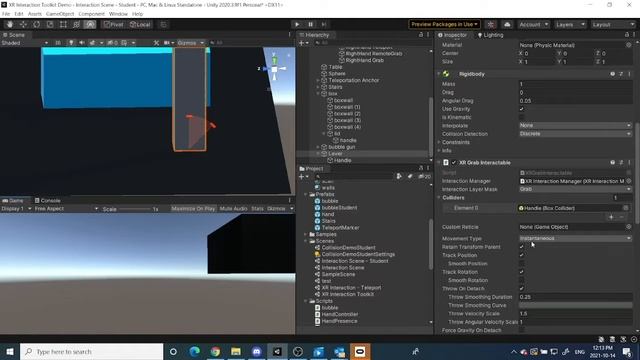
Task: Open Custom Reticle object picker
Action: coord(629,227)
